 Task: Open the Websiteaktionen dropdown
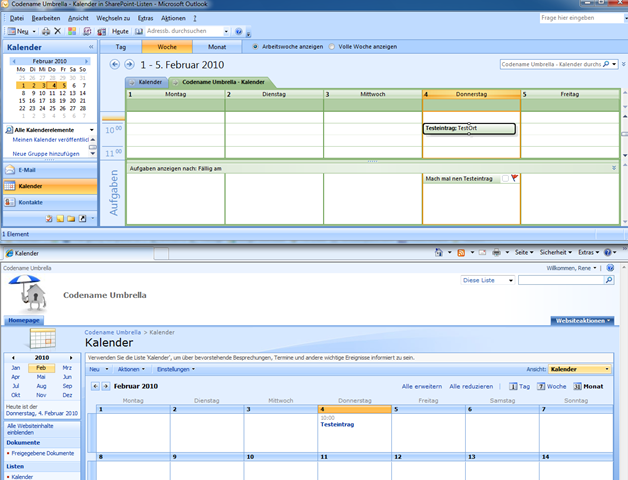tap(582, 321)
